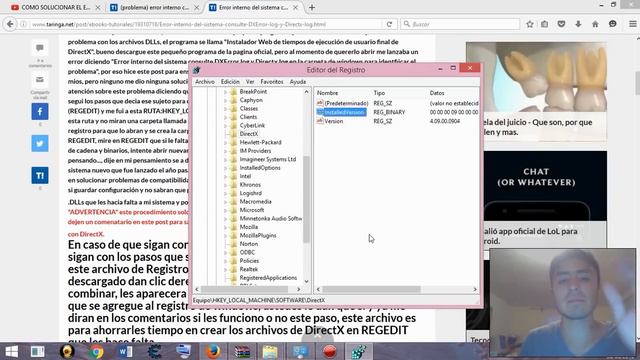Open a new Firefox tab with plus
Viewport: 640px width, 360px height.
[312, 7]
